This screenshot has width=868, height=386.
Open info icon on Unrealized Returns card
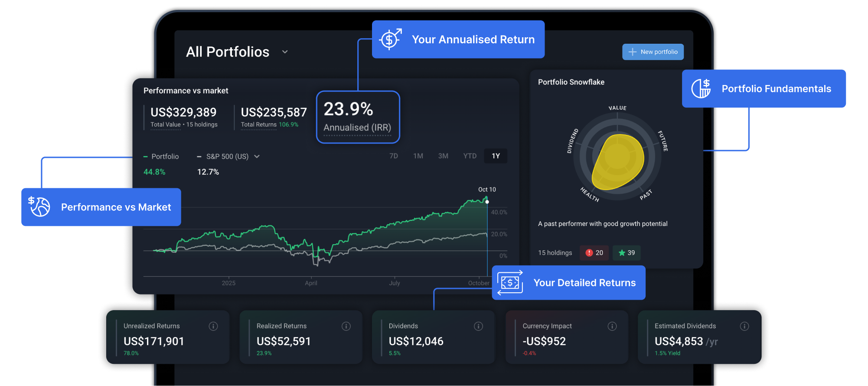coord(213,326)
